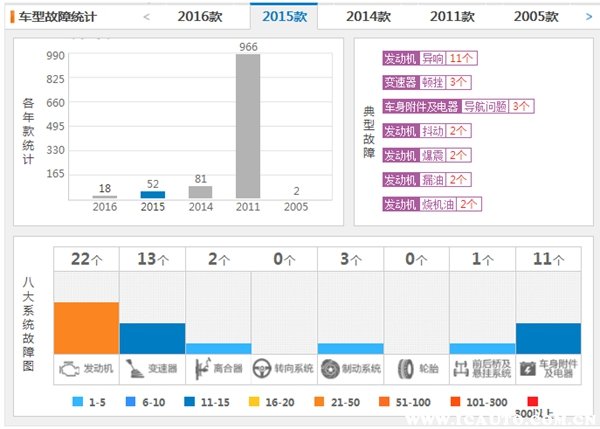Select the steering system (转向系统) icon
The height and width of the screenshot is (429, 600).
tap(264, 368)
